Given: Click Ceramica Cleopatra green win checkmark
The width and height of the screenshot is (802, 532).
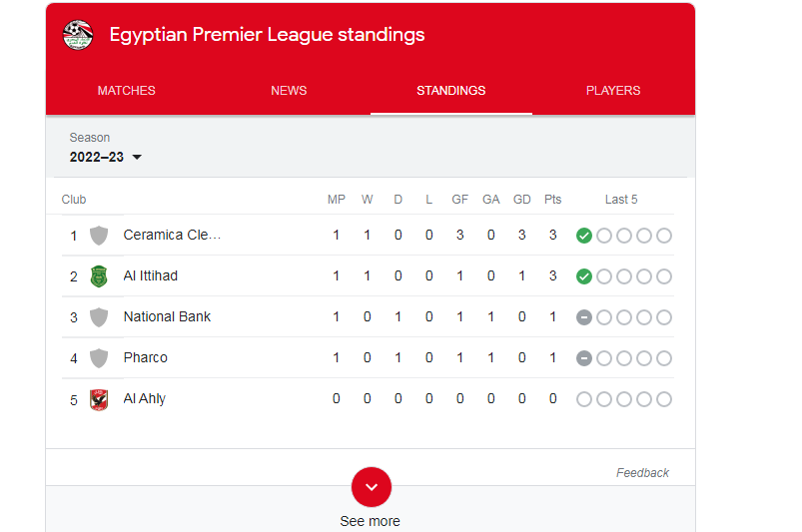Looking at the screenshot, I should [x=584, y=236].
